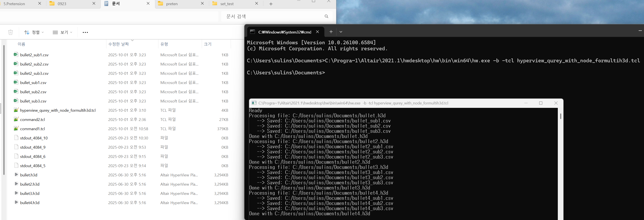Click the folder icon on the preten tab
644x220 pixels.
click(161, 3)
